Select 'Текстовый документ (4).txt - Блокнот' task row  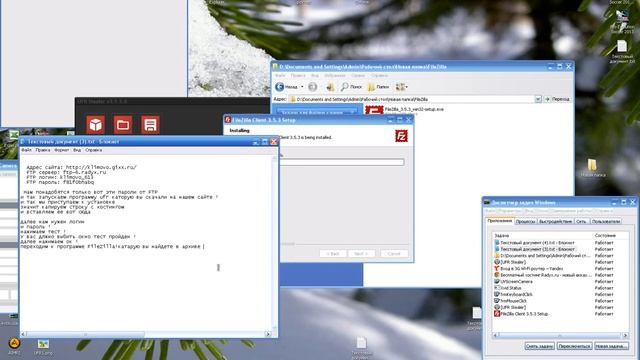point(554,243)
